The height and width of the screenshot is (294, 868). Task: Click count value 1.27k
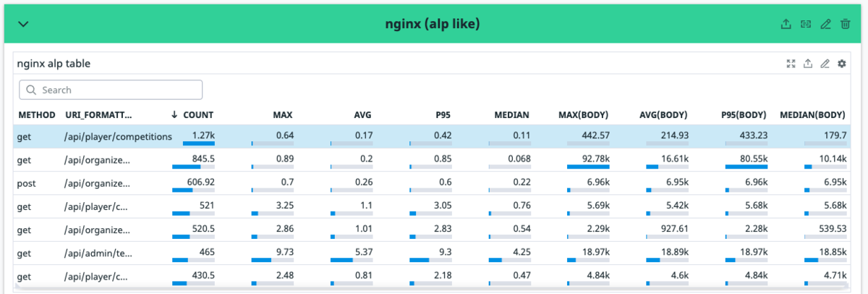203,135
